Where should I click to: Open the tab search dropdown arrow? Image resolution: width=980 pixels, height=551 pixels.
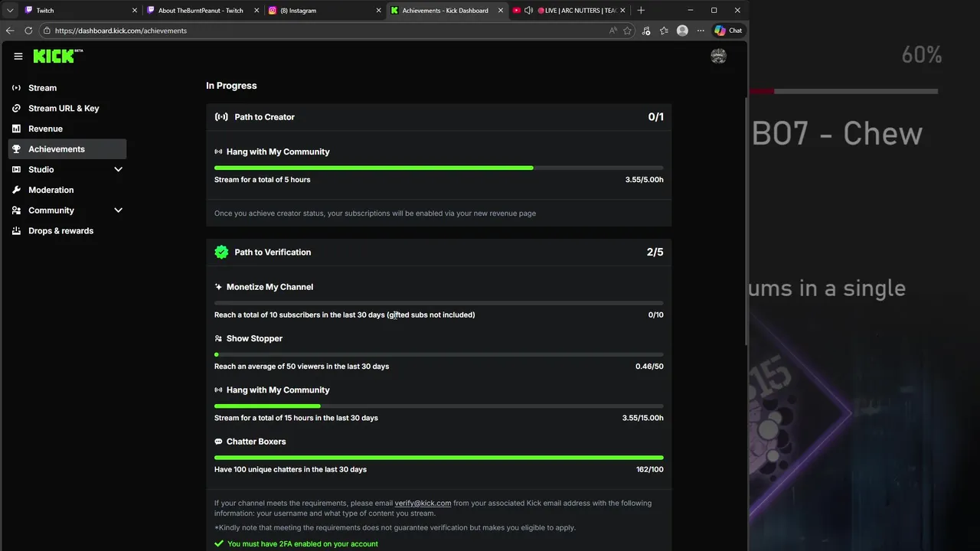pyautogui.click(x=10, y=11)
